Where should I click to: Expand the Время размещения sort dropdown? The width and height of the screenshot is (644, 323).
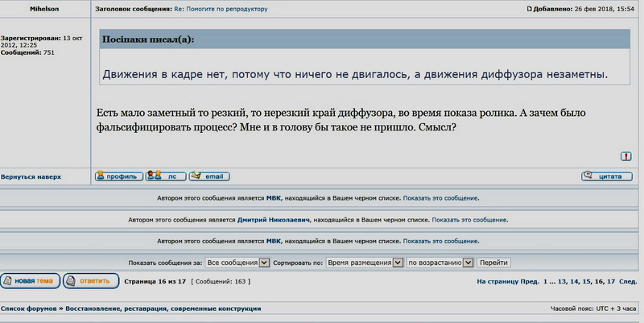pos(365,263)
